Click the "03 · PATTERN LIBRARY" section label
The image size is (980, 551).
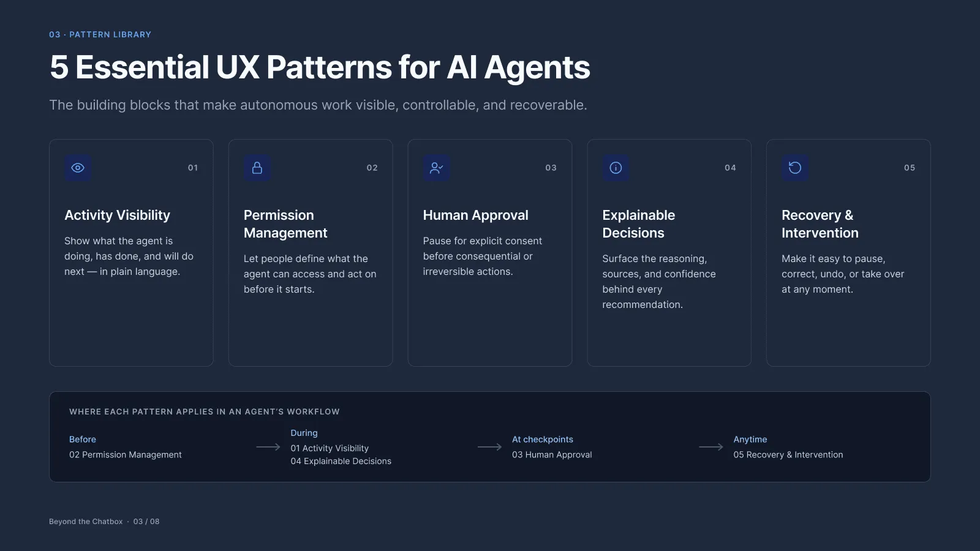[x=100, y=35]
